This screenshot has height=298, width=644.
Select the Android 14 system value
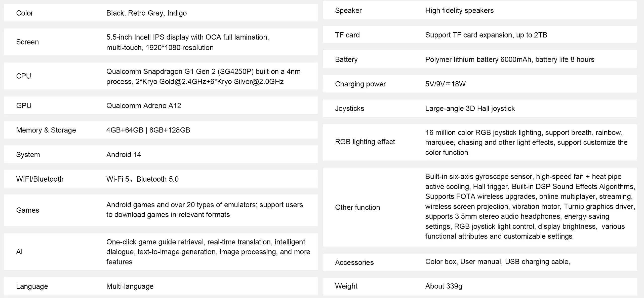(124, 154)
